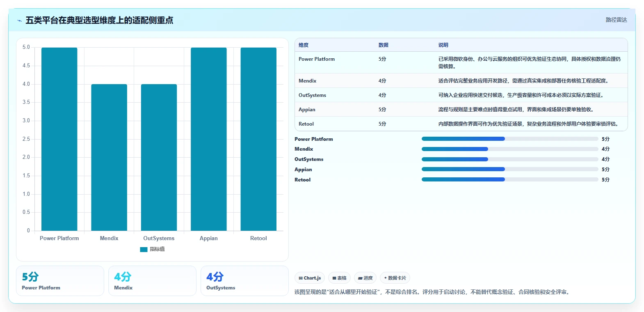Click the 路径雷达 tag in the header

point(617,20)
